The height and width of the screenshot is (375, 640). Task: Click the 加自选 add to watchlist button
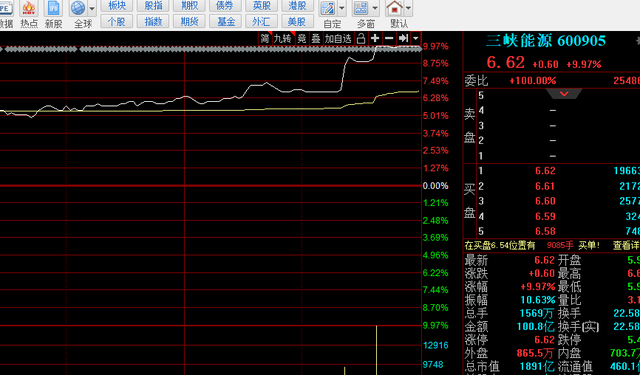coord(338,39)
